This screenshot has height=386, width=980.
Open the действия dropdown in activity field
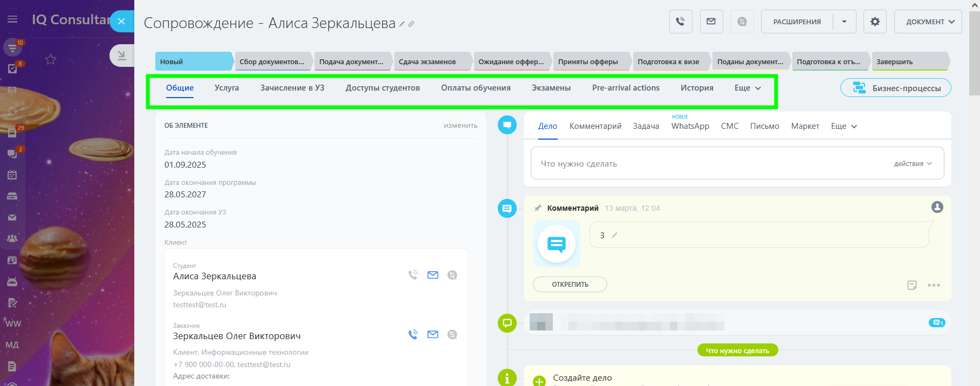(913, 164)
